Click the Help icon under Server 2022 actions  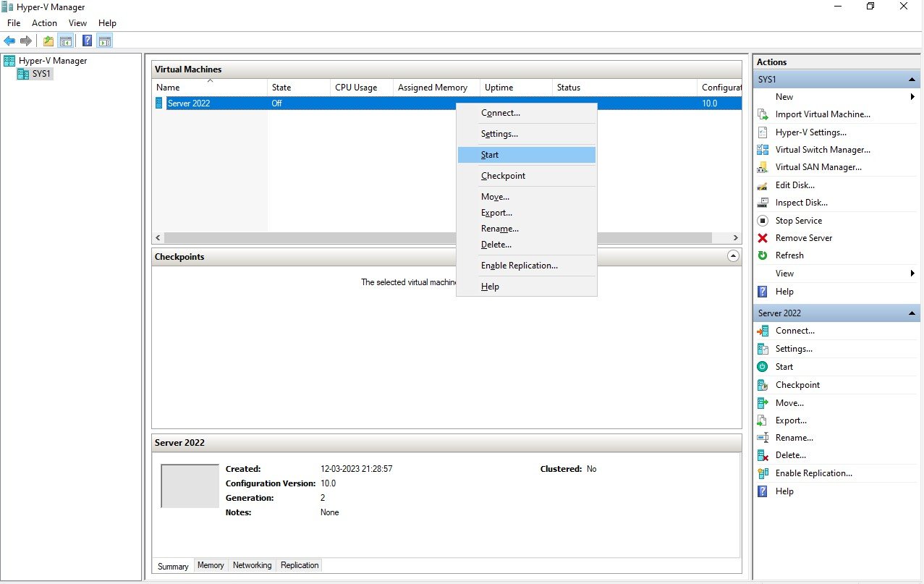[x=763, y=491]
